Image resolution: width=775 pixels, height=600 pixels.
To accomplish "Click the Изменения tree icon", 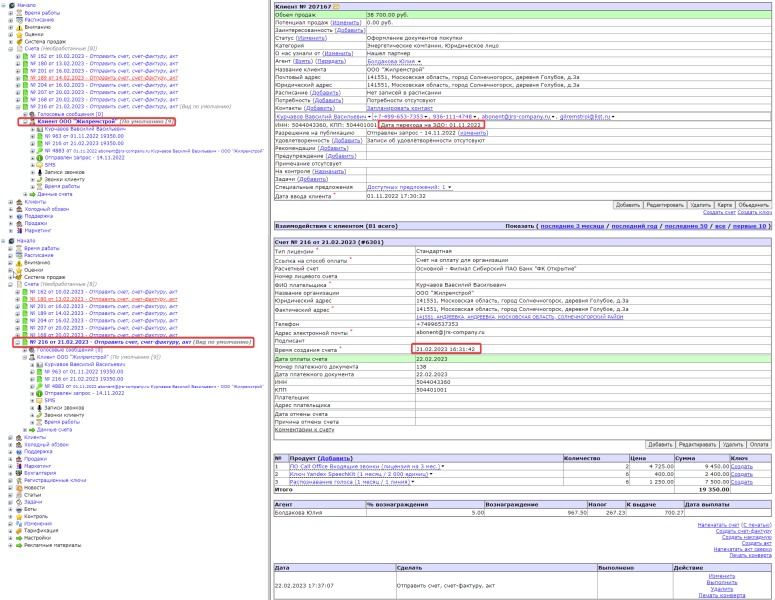I will point(19,523).
